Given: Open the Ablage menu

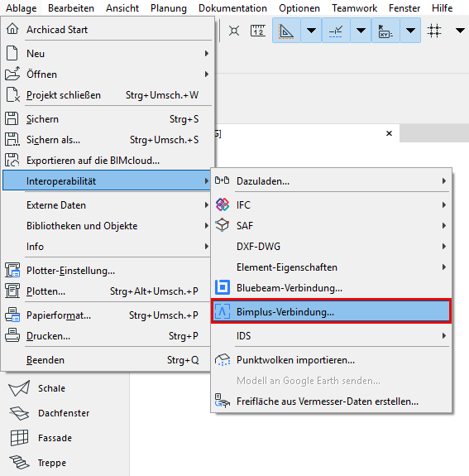Looking at the screenshot, I should [x=22, y=8].
